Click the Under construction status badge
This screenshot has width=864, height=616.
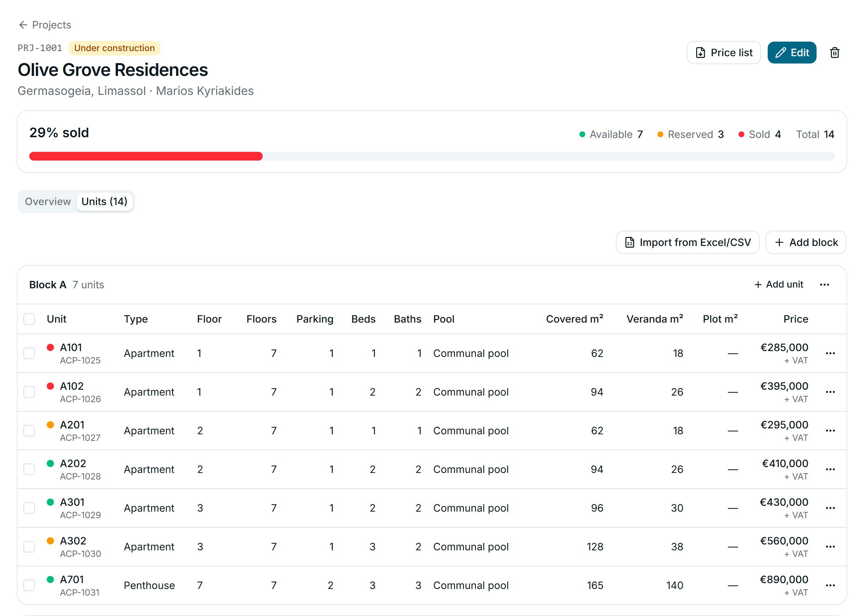(115, 48)
